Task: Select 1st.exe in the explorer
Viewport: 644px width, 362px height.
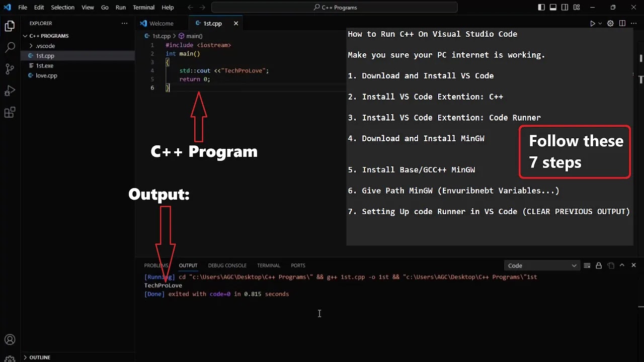Action: tap(77, 66)
